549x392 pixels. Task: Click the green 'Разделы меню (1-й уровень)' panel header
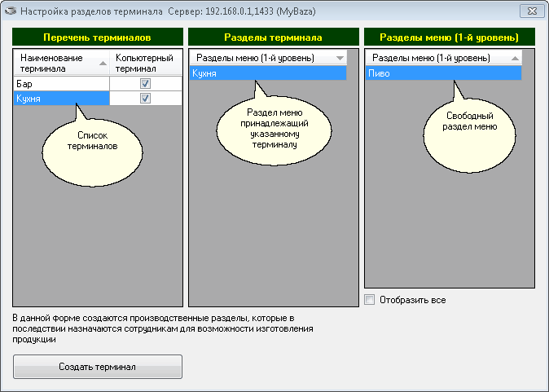click(x=449, y=37)
